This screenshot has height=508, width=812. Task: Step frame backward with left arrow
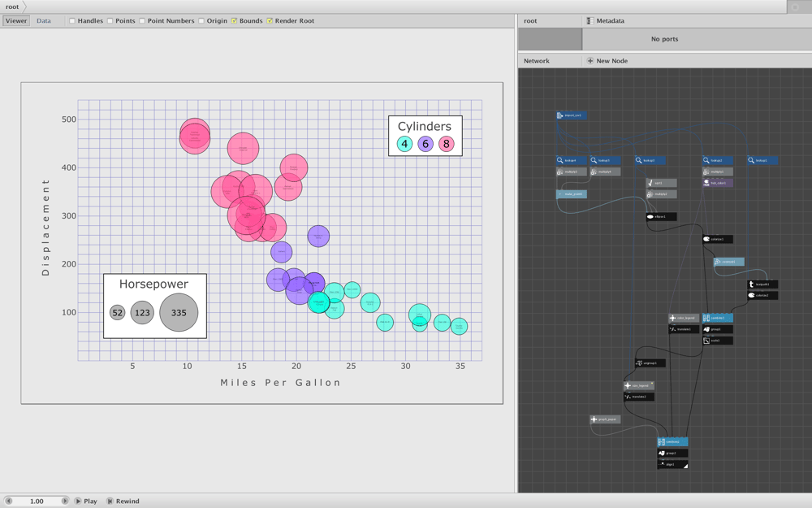[8, 501]
